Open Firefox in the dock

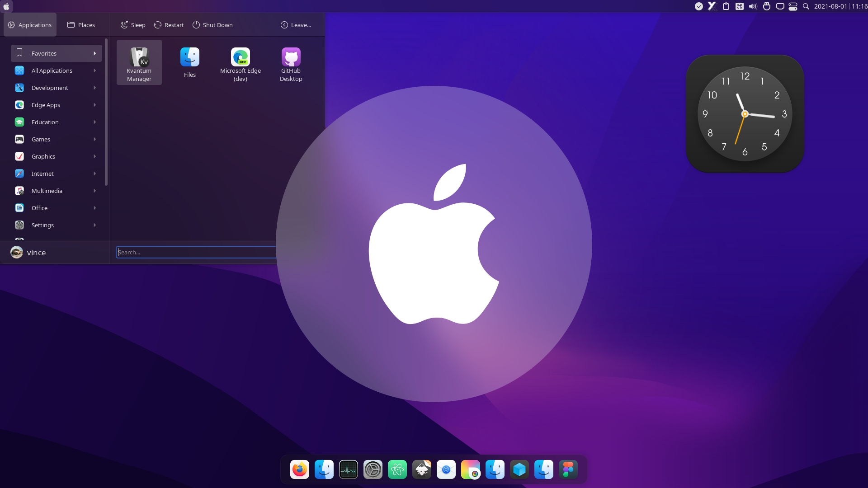(x=299, y=469)
